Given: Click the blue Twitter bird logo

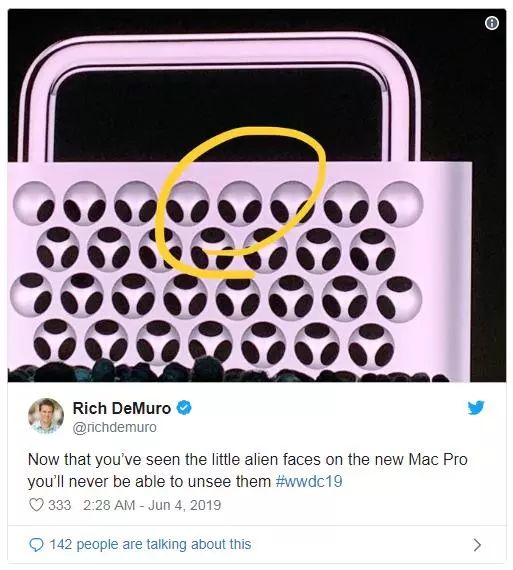Looking at the screenshot, I should coord(476,408).
